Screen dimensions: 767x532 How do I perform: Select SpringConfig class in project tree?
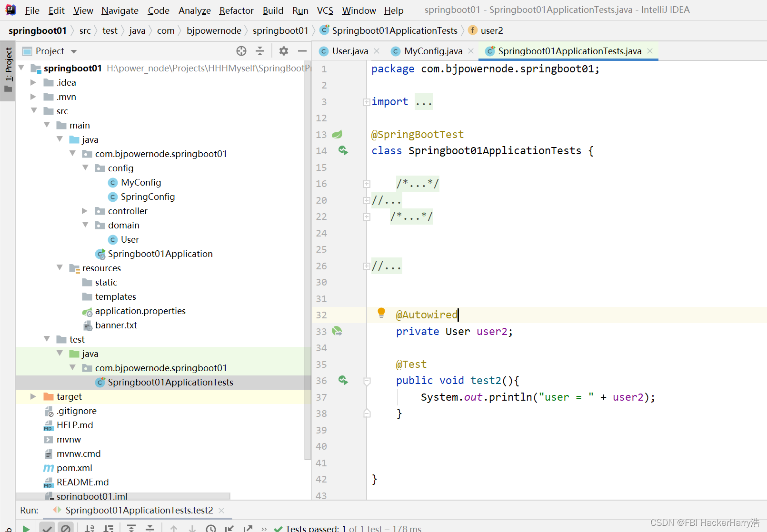point(148,197)
